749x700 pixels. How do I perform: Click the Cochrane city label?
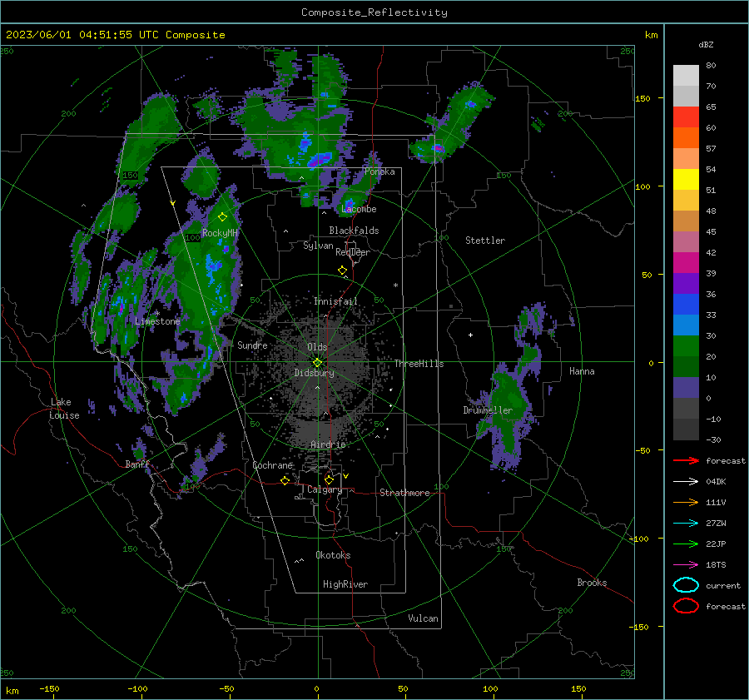pyautogui.click(x=272, y=465)
